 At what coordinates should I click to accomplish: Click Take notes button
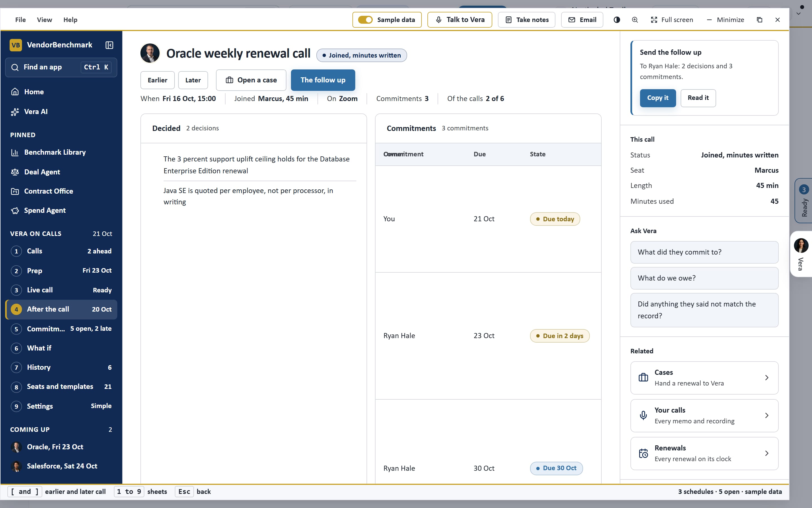pos(526,20)
